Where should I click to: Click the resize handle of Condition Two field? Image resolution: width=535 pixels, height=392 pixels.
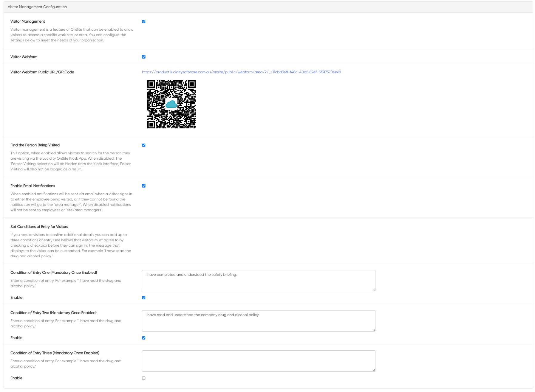(374, 329)
